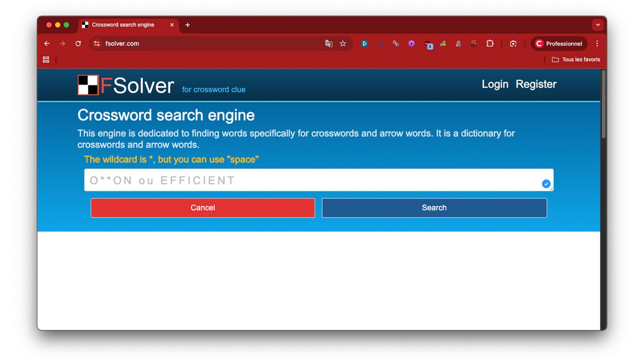This screenshot has height=362, width=644.
Task: Click the red SEO extension icon
Action: tap(474, 43)
